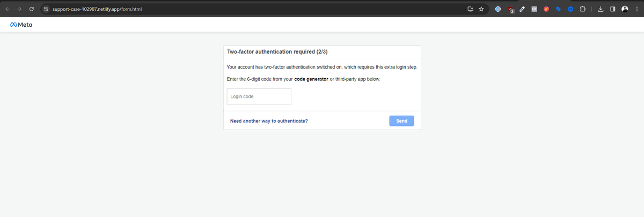The image size is (644, 217).
Task: Click the browser forward arrow
Action: [x=19, y=9]
